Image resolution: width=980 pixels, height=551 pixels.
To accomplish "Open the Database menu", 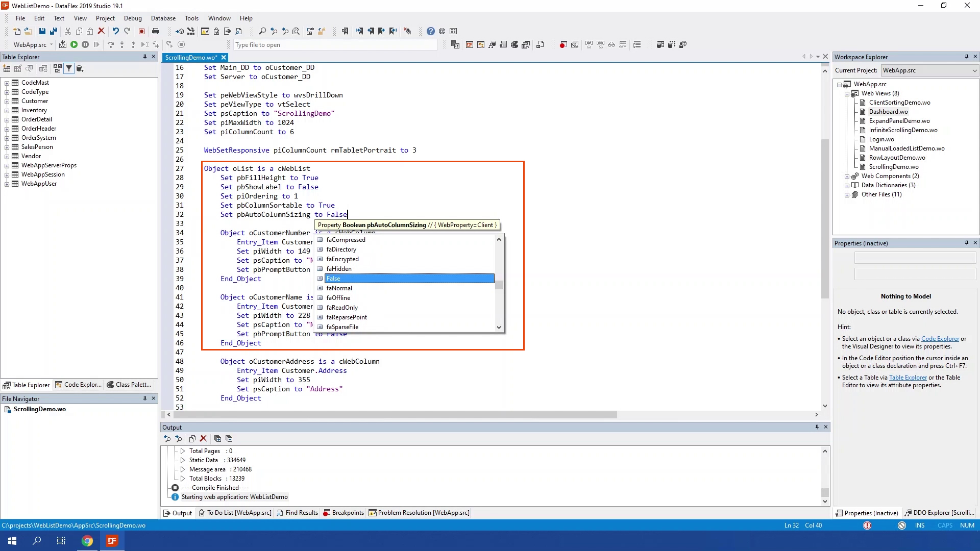I will click(163, 18).
